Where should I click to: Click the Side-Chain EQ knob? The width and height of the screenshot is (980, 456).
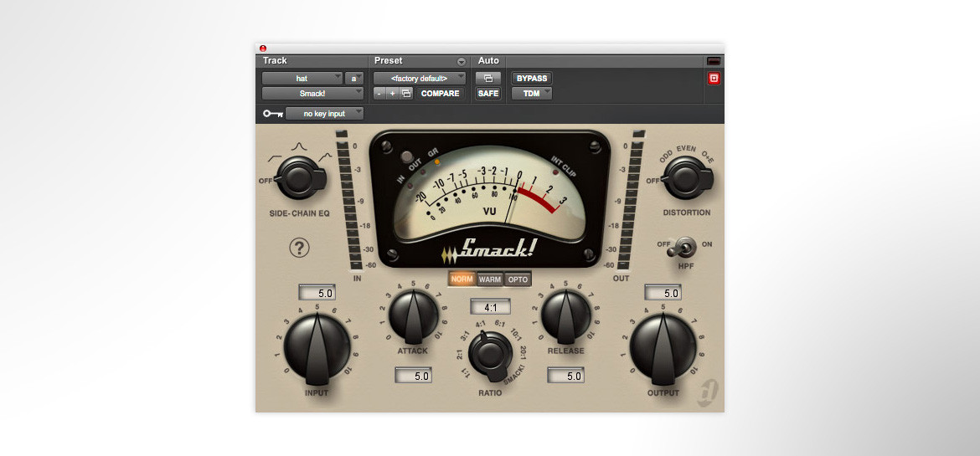[x=299, y=178]
